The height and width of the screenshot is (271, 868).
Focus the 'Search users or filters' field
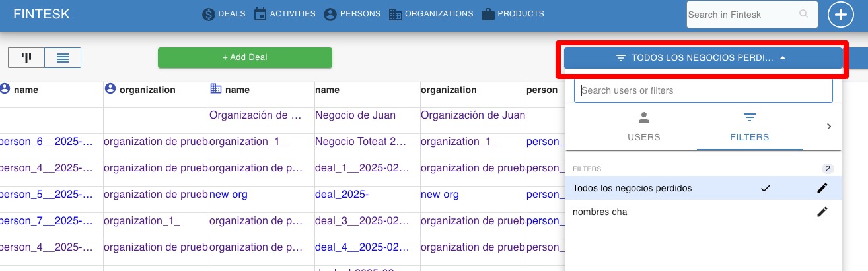click(704, 90)
